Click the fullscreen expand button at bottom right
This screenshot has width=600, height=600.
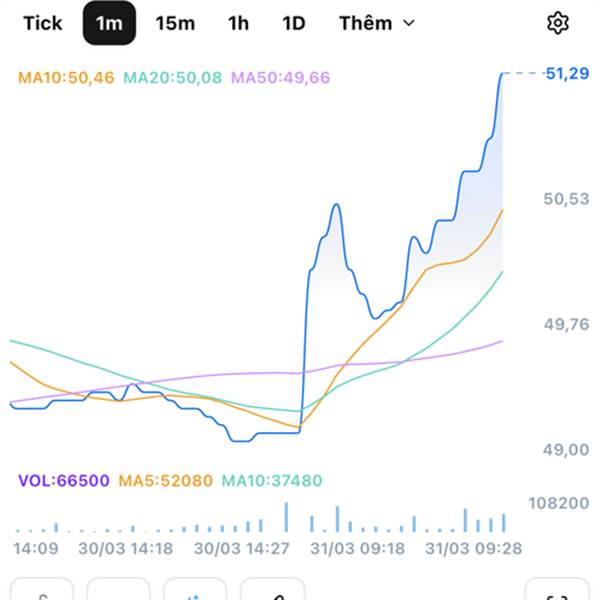(556, 592)
